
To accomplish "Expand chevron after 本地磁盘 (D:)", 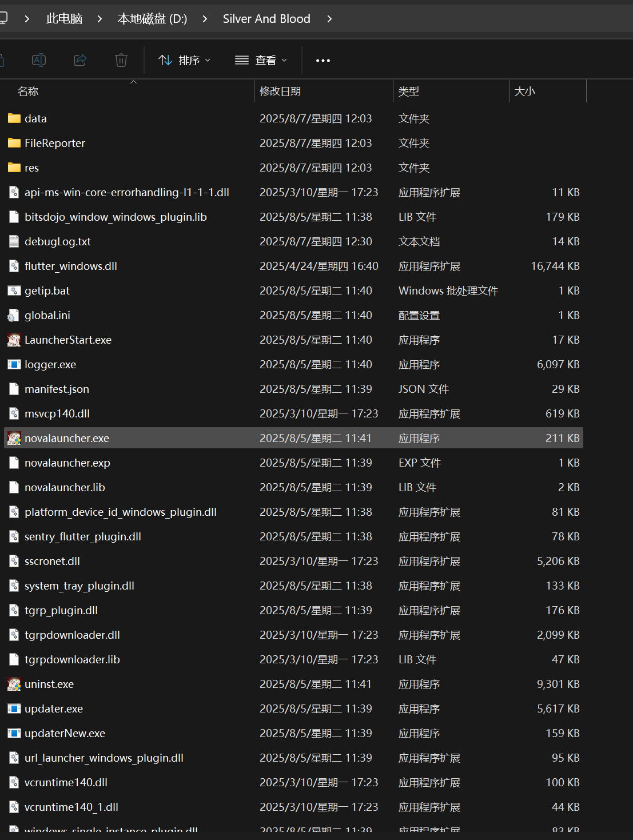I will [205, 19].
